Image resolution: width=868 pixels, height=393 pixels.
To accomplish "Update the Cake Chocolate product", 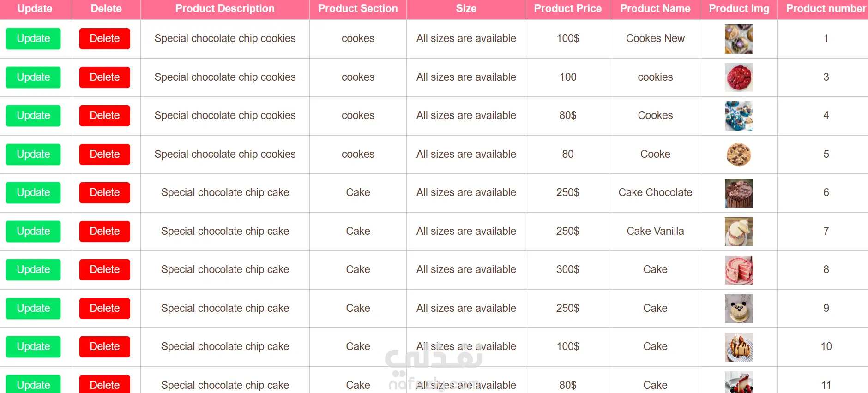I will point(33,193).
